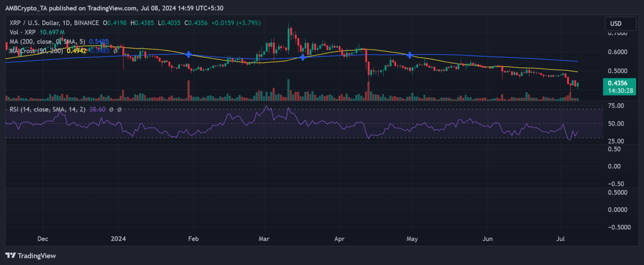Click the high value H0.4385
This screenshot has width=644, height=265.
pyautogui.click(x=143, y=23)
